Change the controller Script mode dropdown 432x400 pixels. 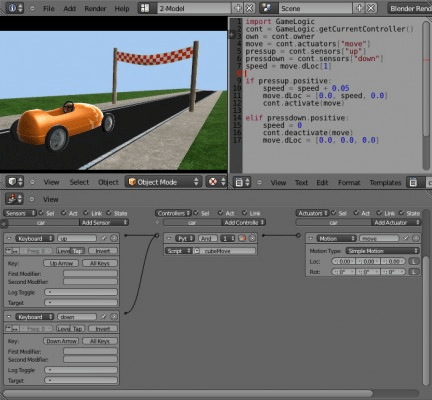pyautogui.click(x=178, y=251)
